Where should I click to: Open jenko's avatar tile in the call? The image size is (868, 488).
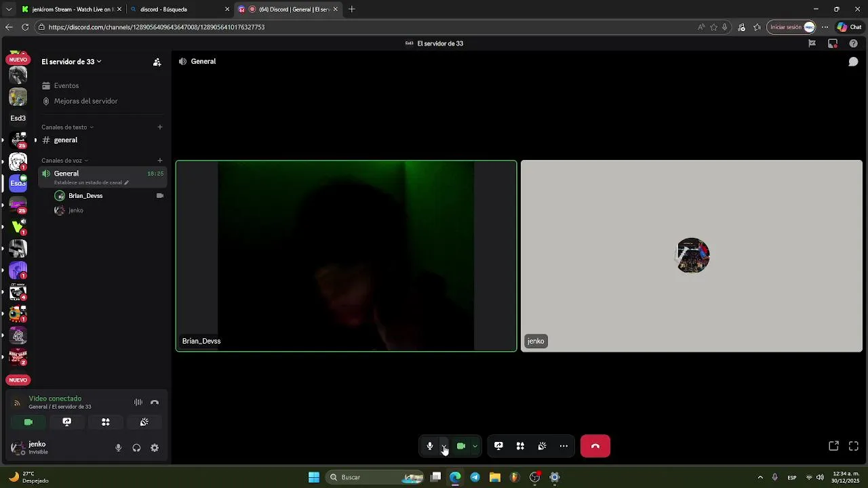pyautogui.click(x=692, y=256)
